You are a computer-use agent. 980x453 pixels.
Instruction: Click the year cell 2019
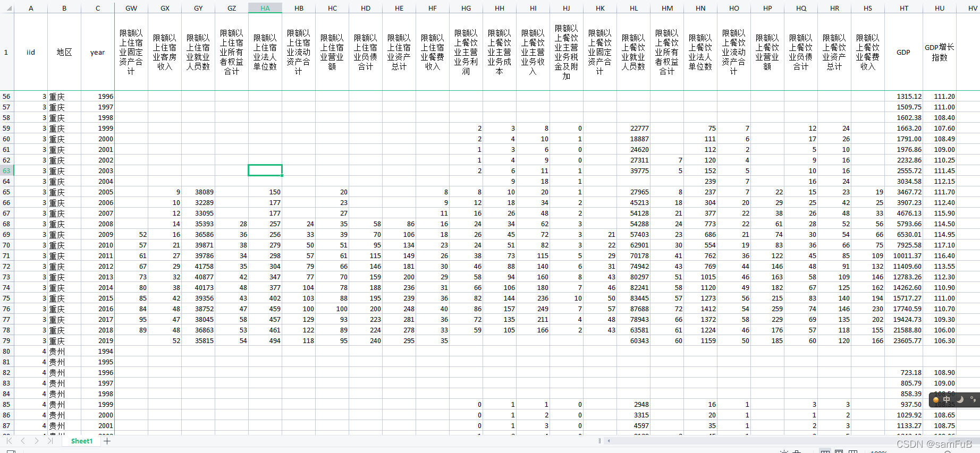[98, 340]
